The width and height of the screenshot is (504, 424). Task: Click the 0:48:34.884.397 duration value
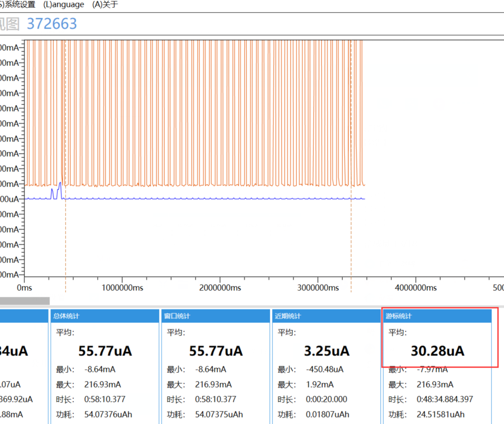445,399
